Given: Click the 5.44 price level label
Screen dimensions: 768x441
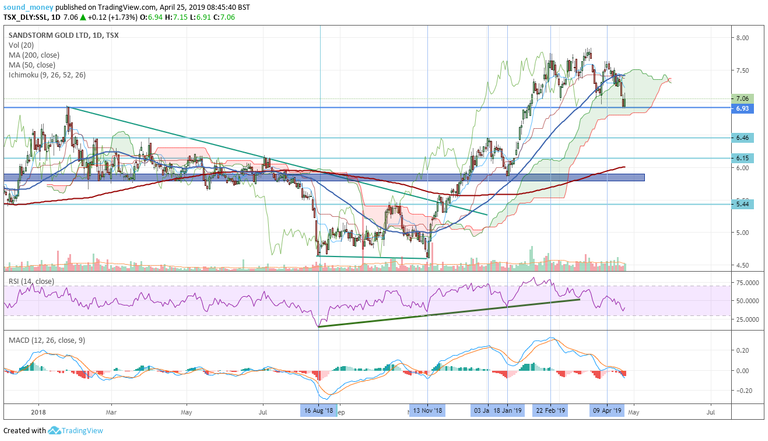Looking at the screenshot, I should (x=742, y=204).
